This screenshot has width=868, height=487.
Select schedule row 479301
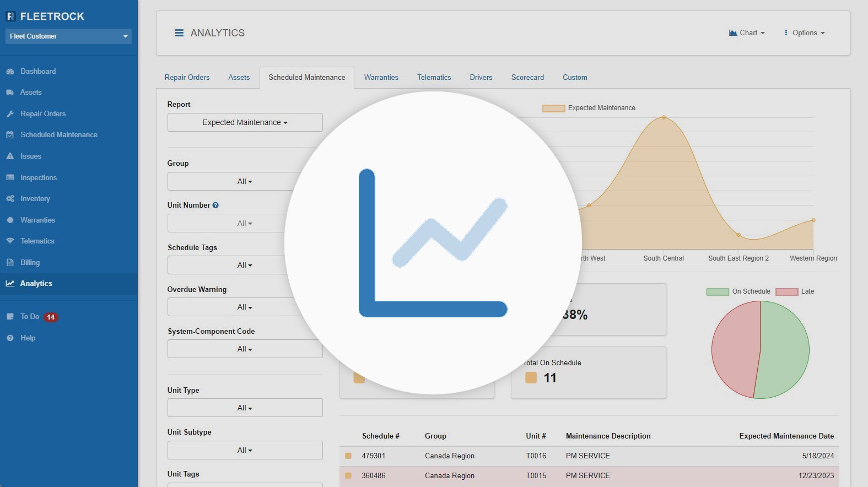[373, 456]
